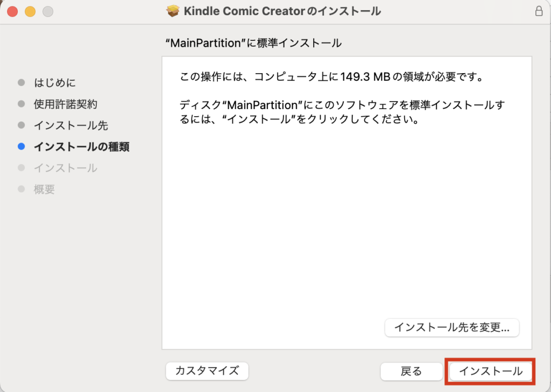Go to the インストール先 sidebar step
Image resolution: width=551 pixels, height=392 pixels.
click(x=70, y=125)
